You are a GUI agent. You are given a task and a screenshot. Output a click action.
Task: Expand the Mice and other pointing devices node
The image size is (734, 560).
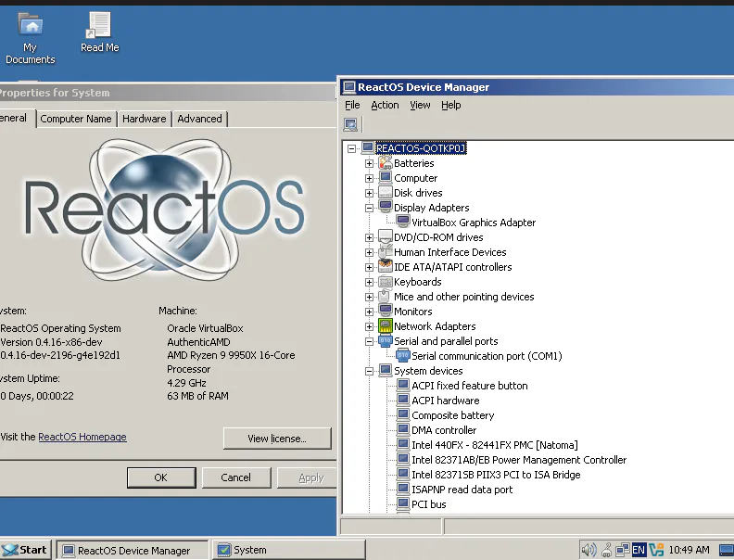pos(370,297)
